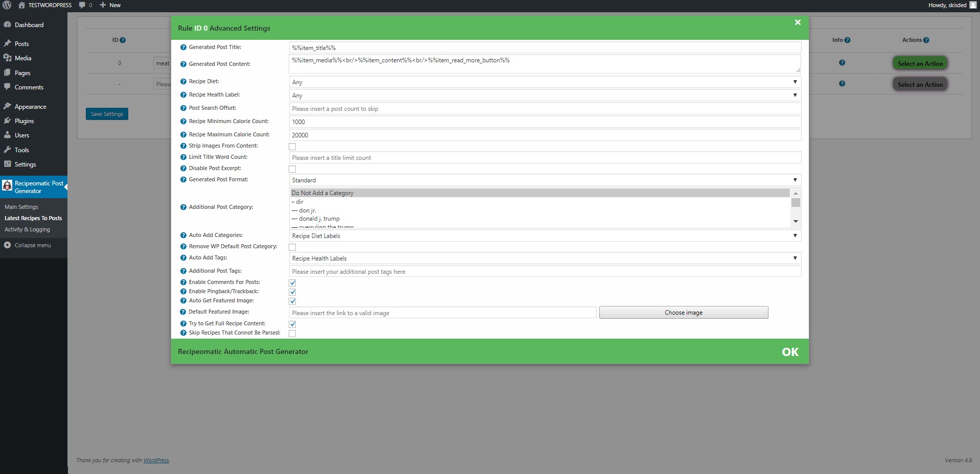Open the comments bubble in admin bar
This screenshot has height=474, width=980.
point(85,5)
